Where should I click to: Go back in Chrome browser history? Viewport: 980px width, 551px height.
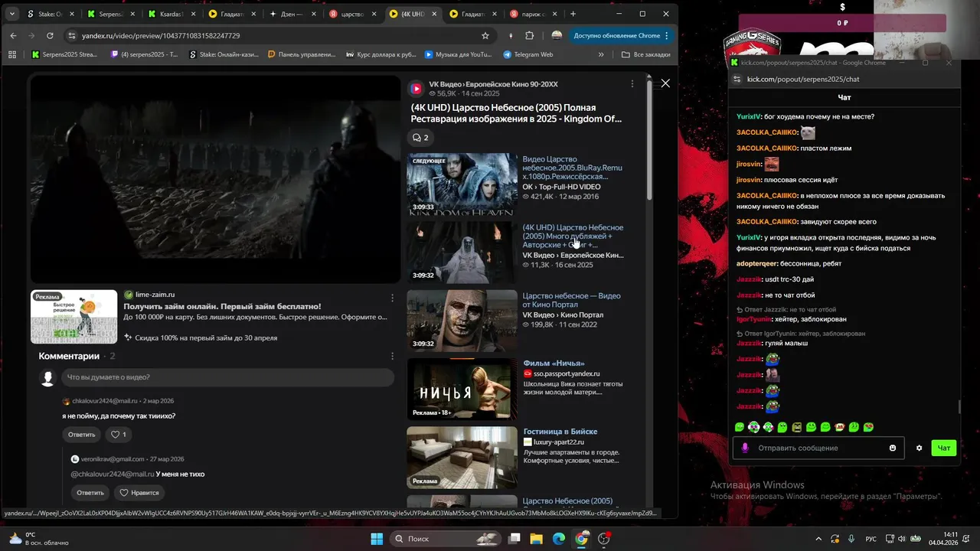click(13, 35)
